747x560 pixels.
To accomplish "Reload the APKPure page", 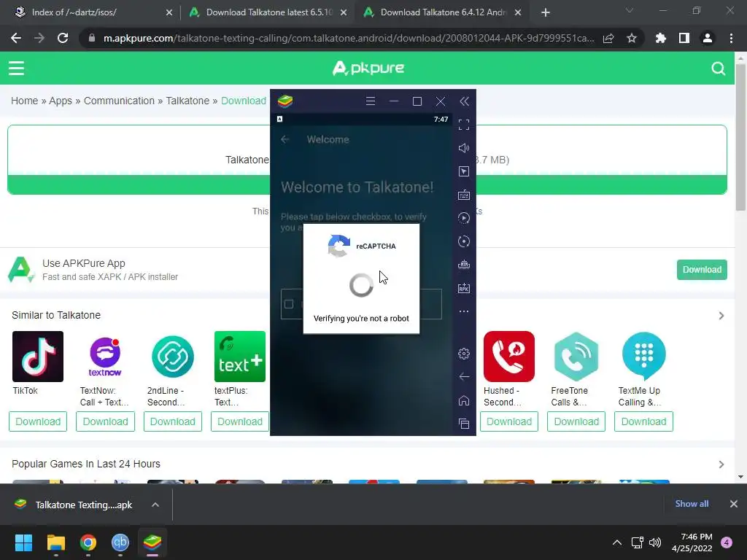I will coord(63,38).
